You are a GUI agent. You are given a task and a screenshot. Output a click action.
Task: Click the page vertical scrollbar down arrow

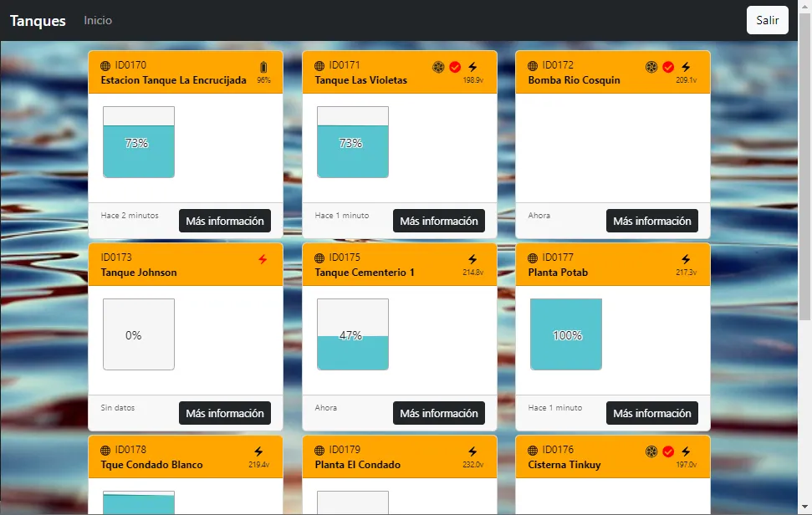coord(804,507)
